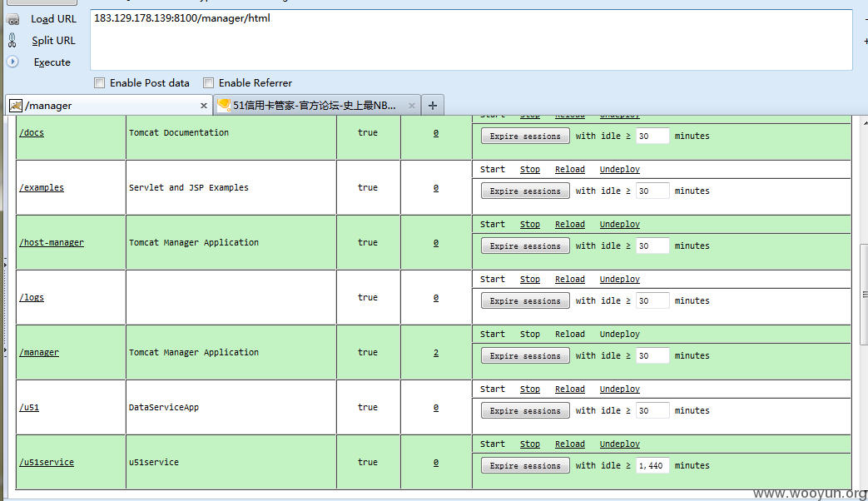The height and width of the screenshot is (501, 868).
Task: Click the /manager tab favicon
Action: [16, 105]
